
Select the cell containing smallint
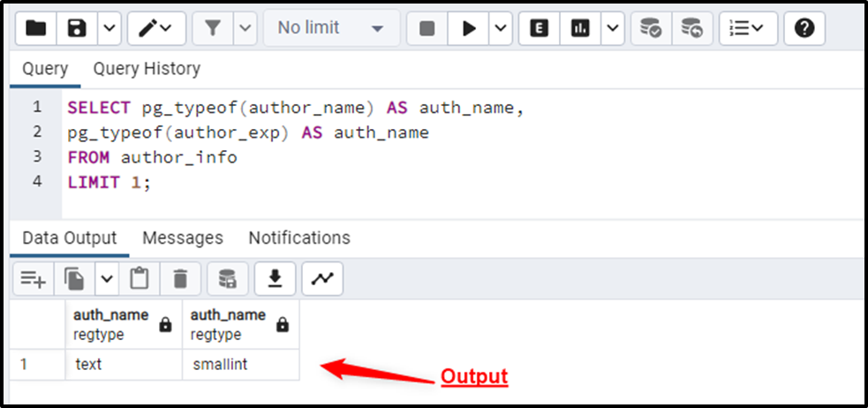pyautogui.click(x=241, y=364)
